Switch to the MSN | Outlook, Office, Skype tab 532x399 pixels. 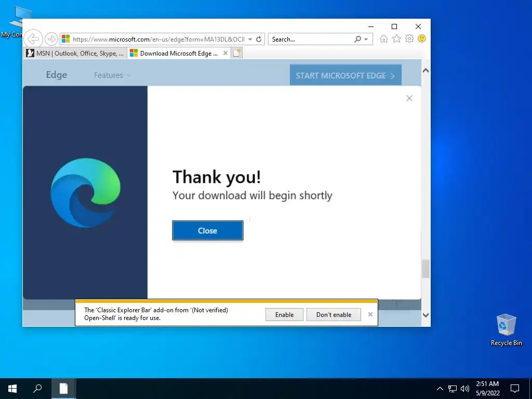click(x=75, y=54)
